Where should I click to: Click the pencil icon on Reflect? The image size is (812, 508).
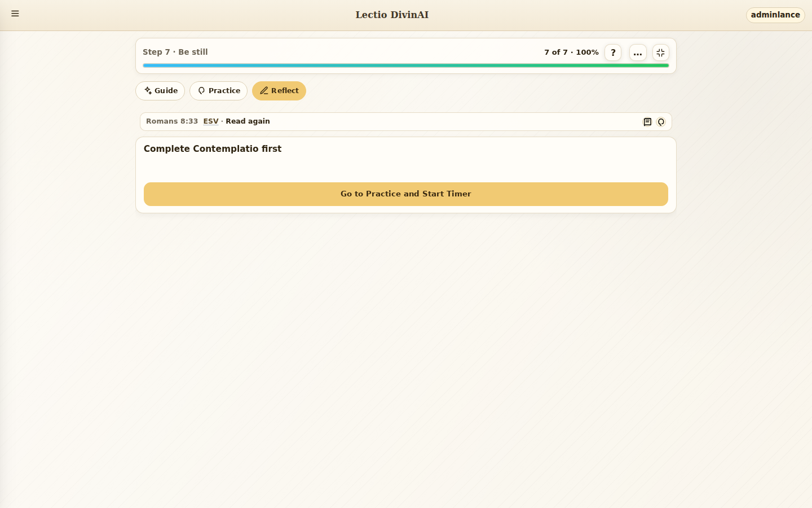(x=264, y=91)
